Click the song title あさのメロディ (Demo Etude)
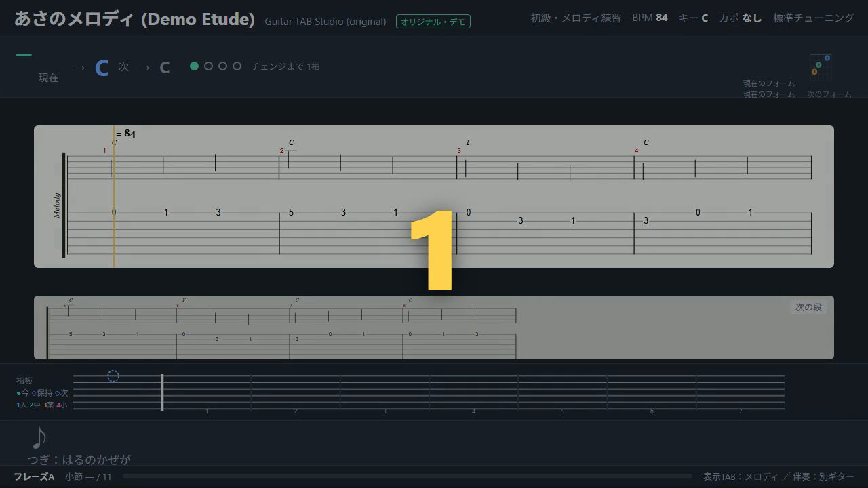 134,19
